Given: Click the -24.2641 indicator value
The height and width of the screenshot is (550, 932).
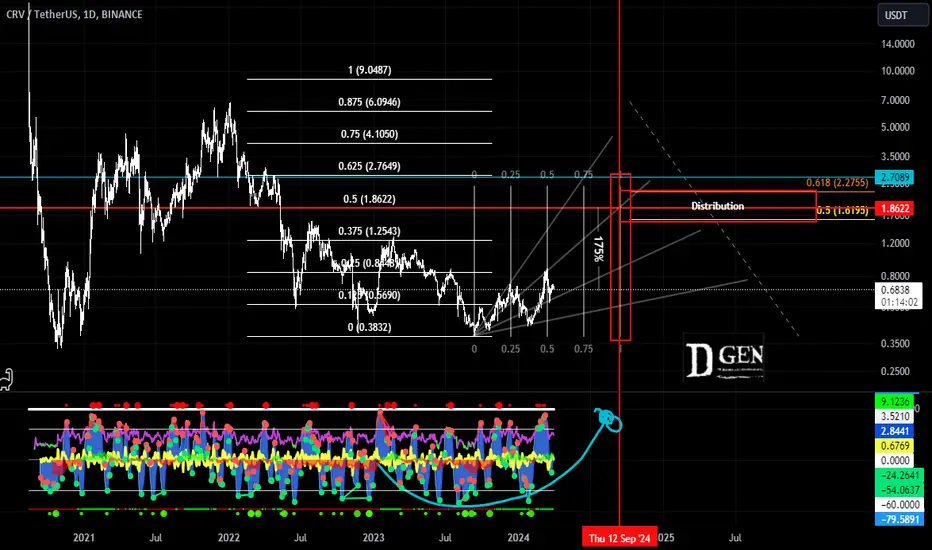Looking at the screenshot, I should pyautogui.click(x=899, y=475).
